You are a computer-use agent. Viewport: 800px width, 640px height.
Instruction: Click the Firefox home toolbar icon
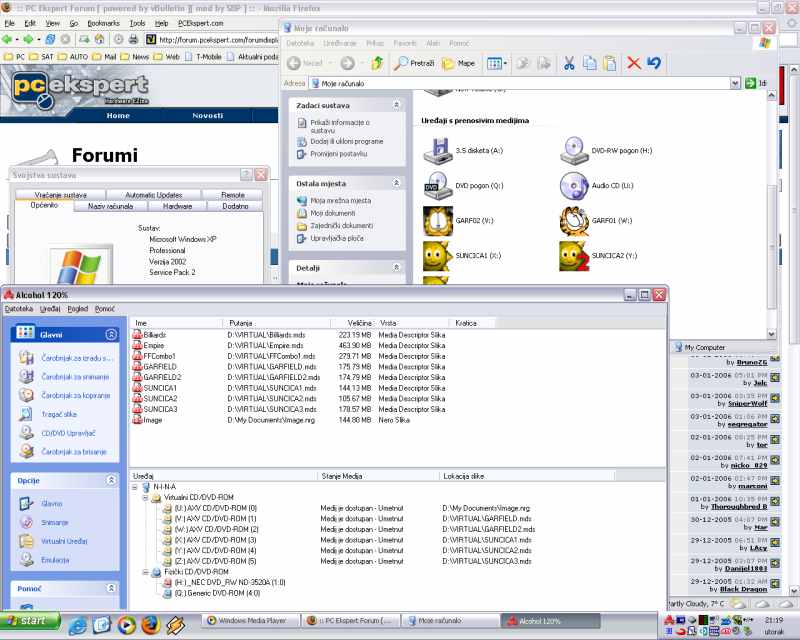(x=99, y=39)
